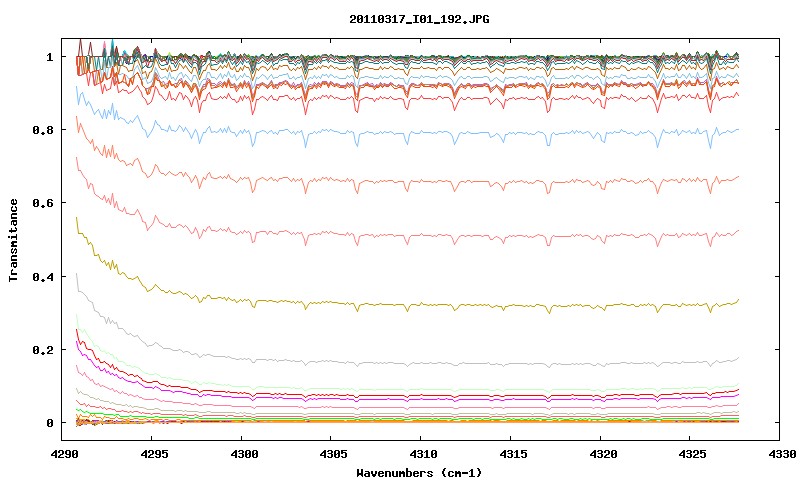Click the y-axis tick label 0.4
The width and height of the screenshot is (800, 480).
(x=43, y=277)
